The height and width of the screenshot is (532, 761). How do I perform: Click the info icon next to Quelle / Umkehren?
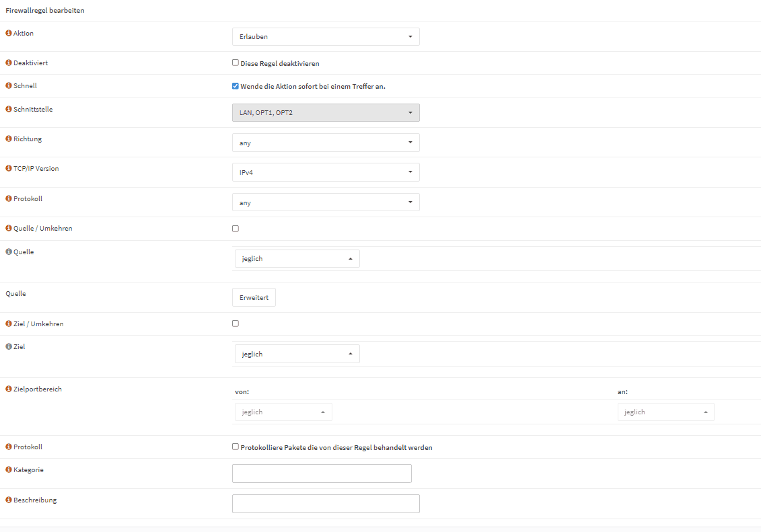tap(8, 228)
